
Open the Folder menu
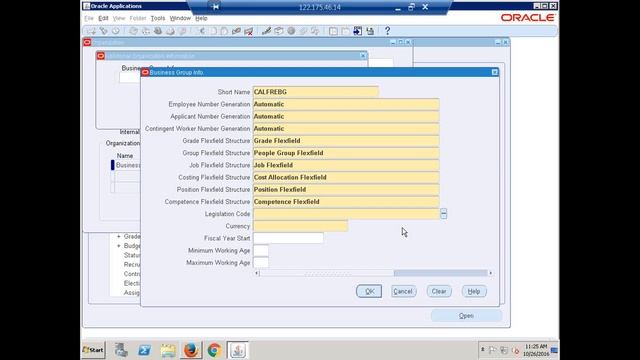(x=138, y=18)
